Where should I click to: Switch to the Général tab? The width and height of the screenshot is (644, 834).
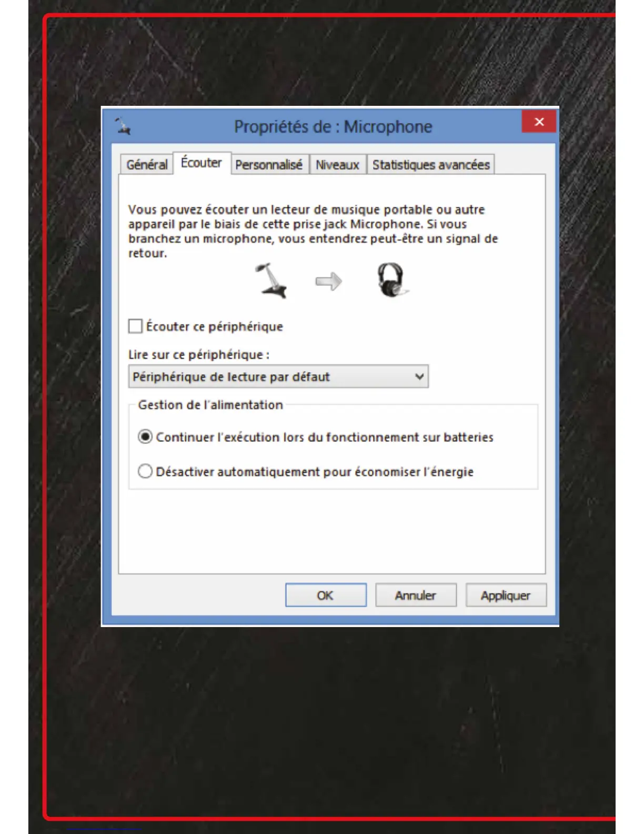(147, 165)
